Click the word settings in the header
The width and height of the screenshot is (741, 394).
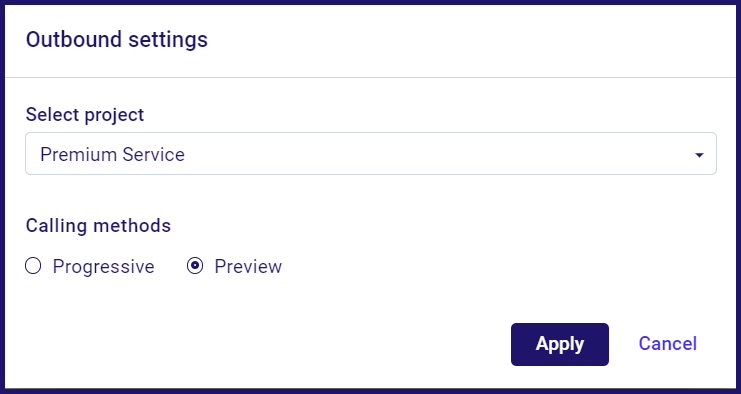click(x=168, y=40)
